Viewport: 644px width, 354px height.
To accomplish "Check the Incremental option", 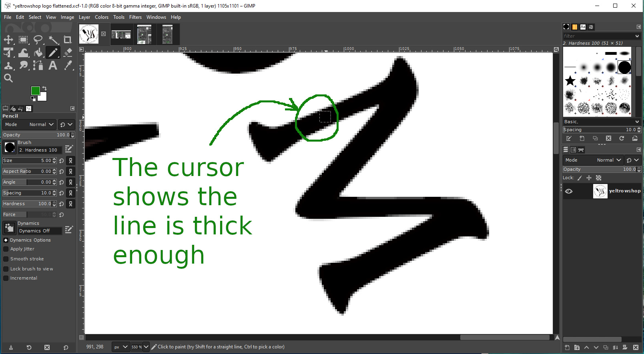I will pyautogui.click(x=6, y=278).
